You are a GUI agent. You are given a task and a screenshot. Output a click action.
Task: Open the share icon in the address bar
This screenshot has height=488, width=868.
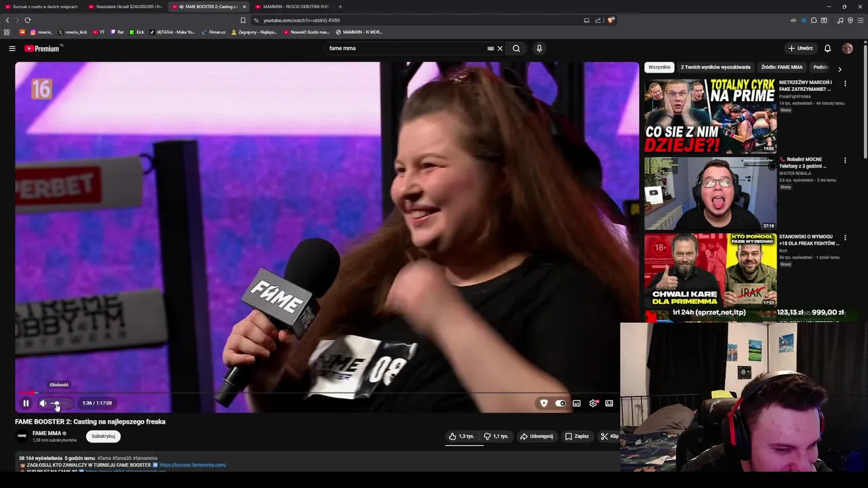coord(598,20)
